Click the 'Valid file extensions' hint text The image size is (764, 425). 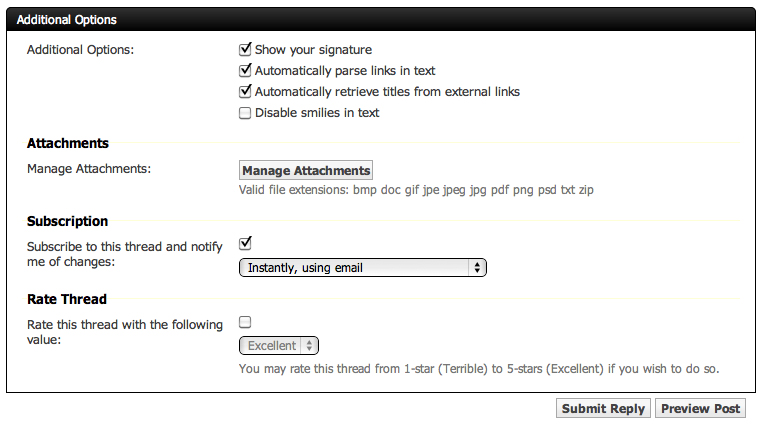[x=416, y=190]
